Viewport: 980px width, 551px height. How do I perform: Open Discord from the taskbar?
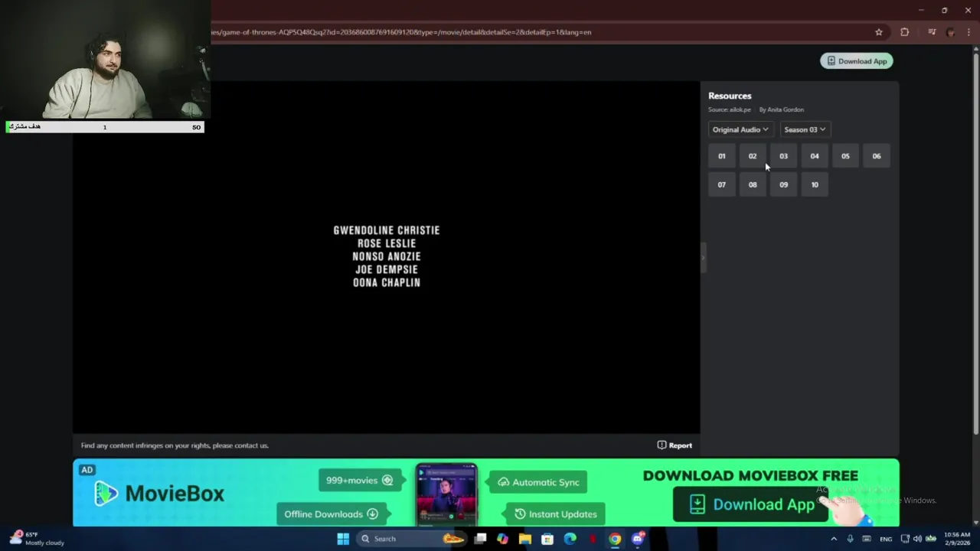point(638,539)
